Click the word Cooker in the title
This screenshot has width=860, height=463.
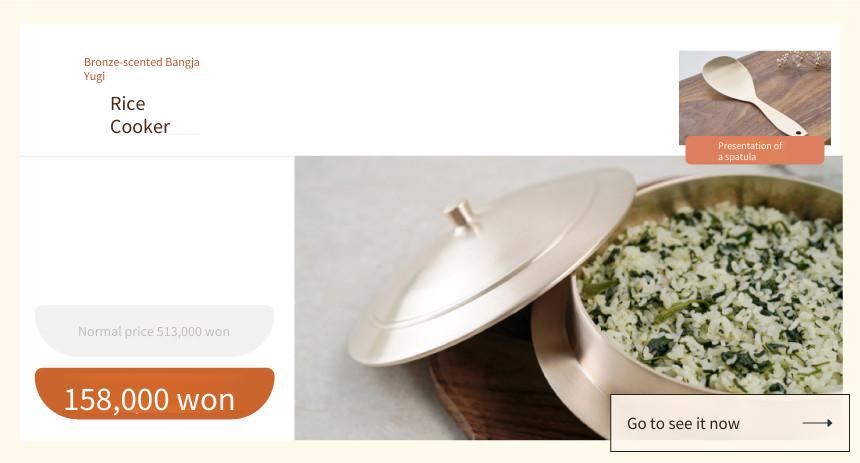coord(140,127)
